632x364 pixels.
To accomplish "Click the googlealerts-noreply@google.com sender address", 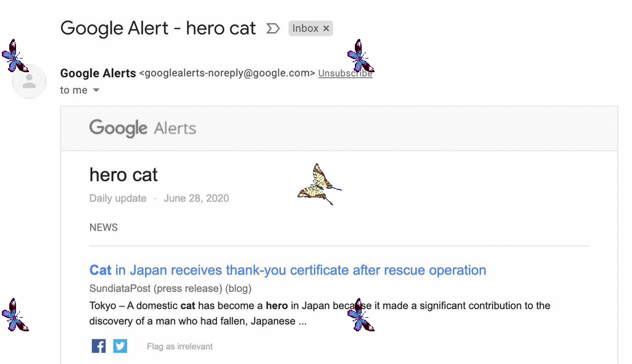I will pos(227,73).
